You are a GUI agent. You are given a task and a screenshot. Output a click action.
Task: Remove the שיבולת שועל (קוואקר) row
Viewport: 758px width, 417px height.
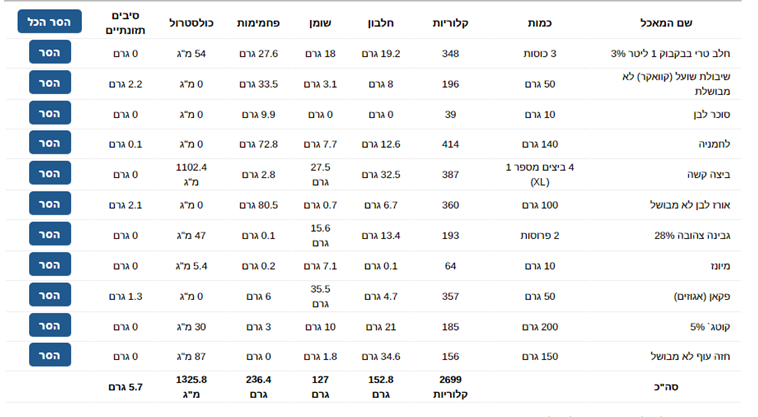[50, 83]
